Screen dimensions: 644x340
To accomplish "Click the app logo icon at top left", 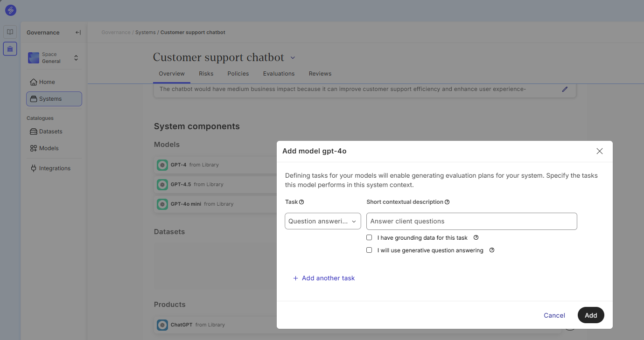I will pyautogui.click(x=10, y=10).
